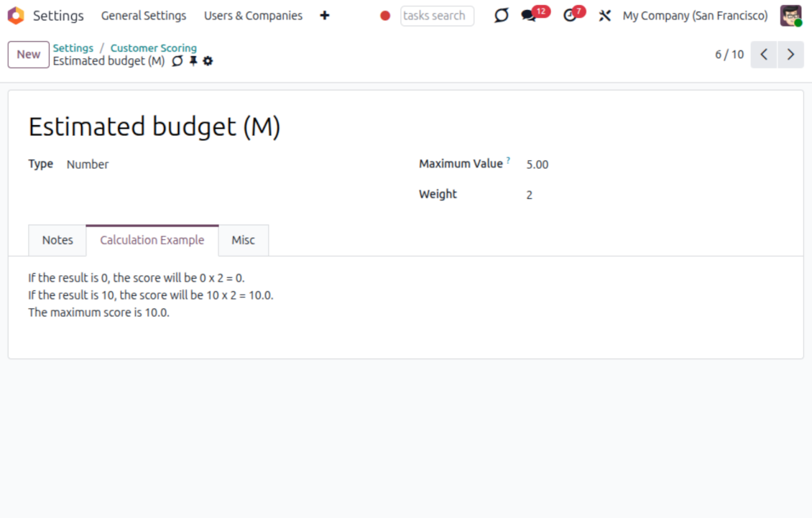Click the red recording dot indicator
812x518 pixels.
point(385,16)
